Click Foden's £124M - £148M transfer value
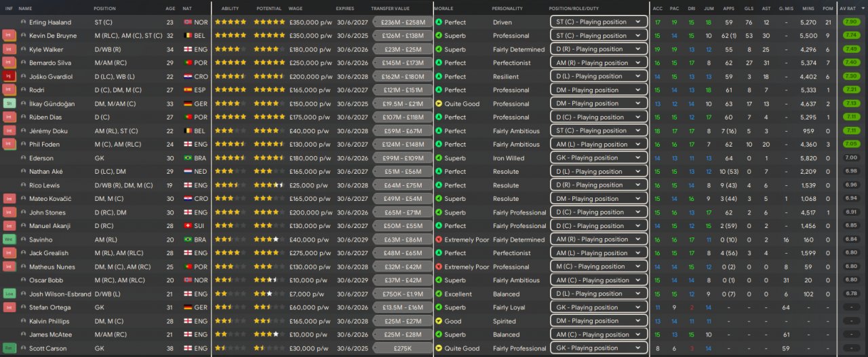This screenshot has width=868, height=357. pos(403,144)
